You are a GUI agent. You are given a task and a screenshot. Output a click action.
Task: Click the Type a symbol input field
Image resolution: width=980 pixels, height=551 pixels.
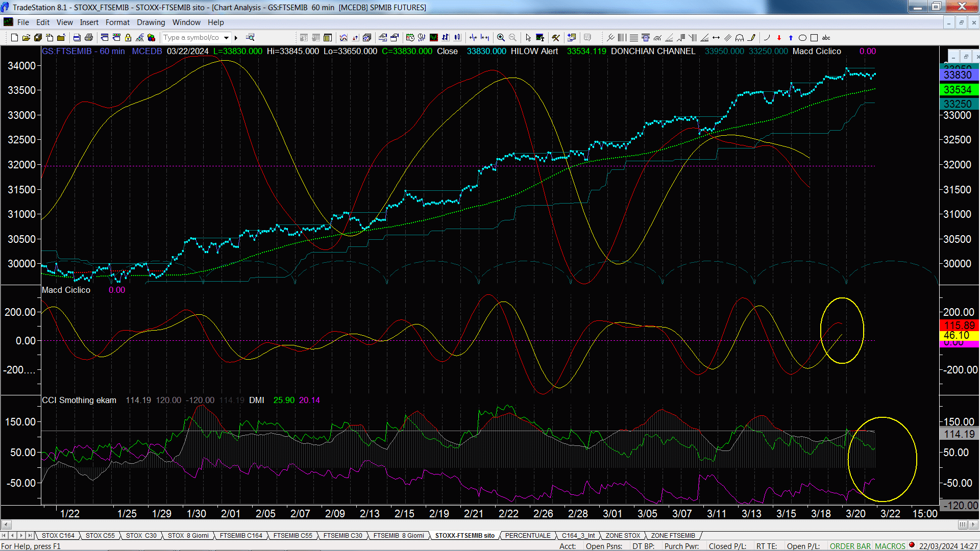192,37
